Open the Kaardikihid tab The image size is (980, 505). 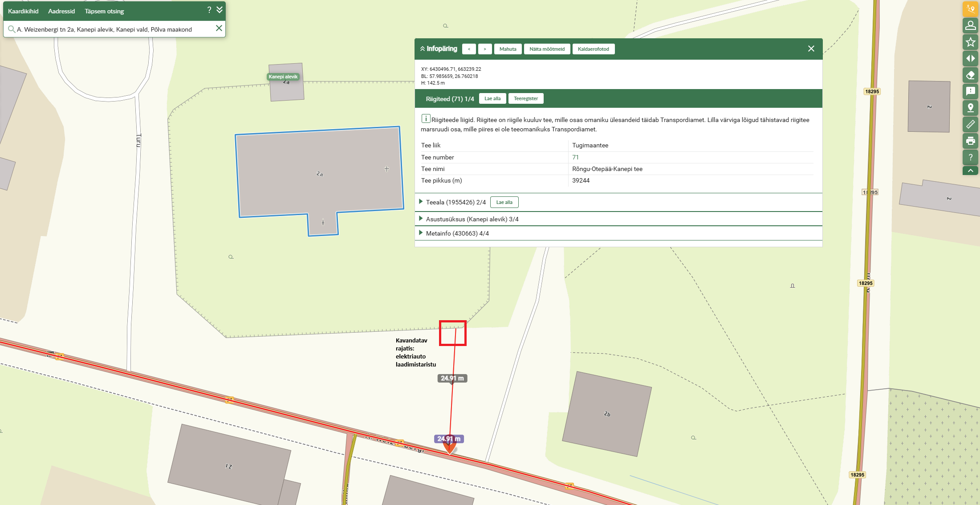(23, 11)
